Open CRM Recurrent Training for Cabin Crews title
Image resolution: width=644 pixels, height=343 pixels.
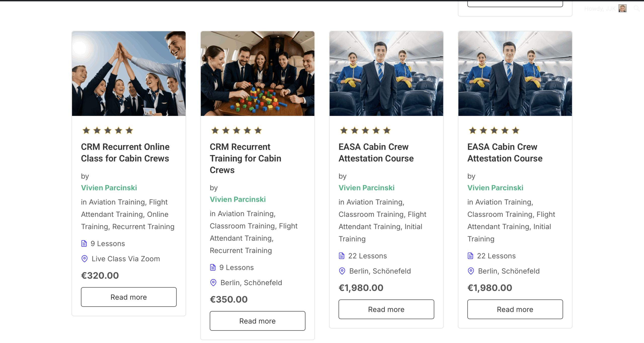(246, 158)
